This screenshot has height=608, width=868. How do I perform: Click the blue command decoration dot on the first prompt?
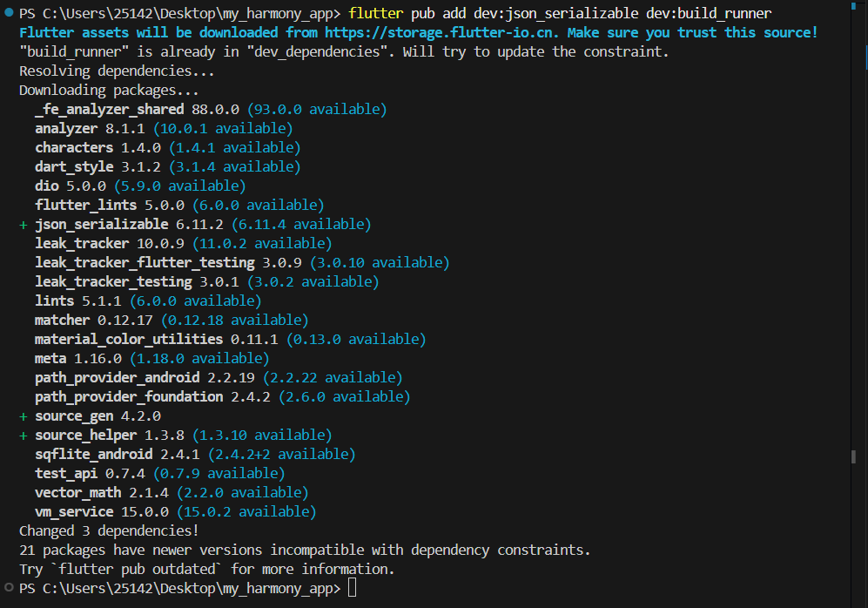click(9, 12)
